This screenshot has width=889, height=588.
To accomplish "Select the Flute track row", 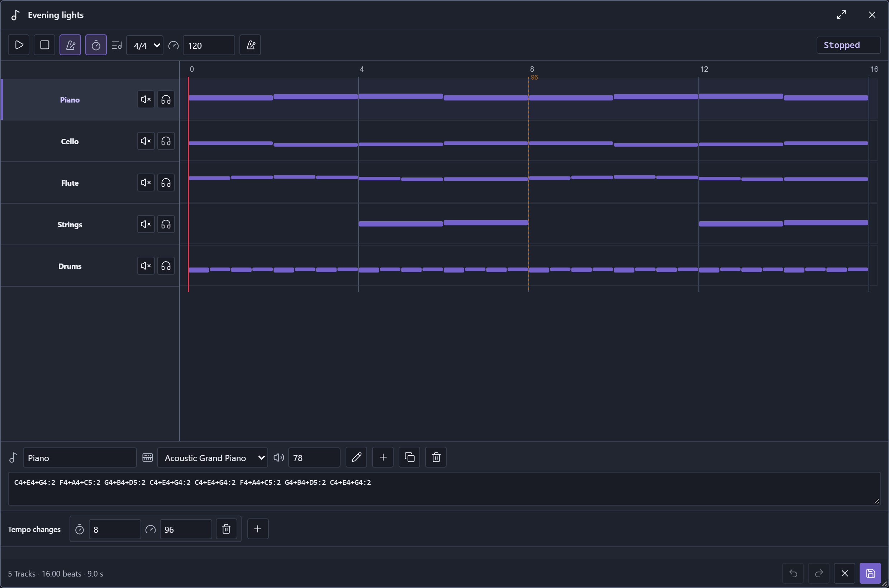I will tap(90, 182).
